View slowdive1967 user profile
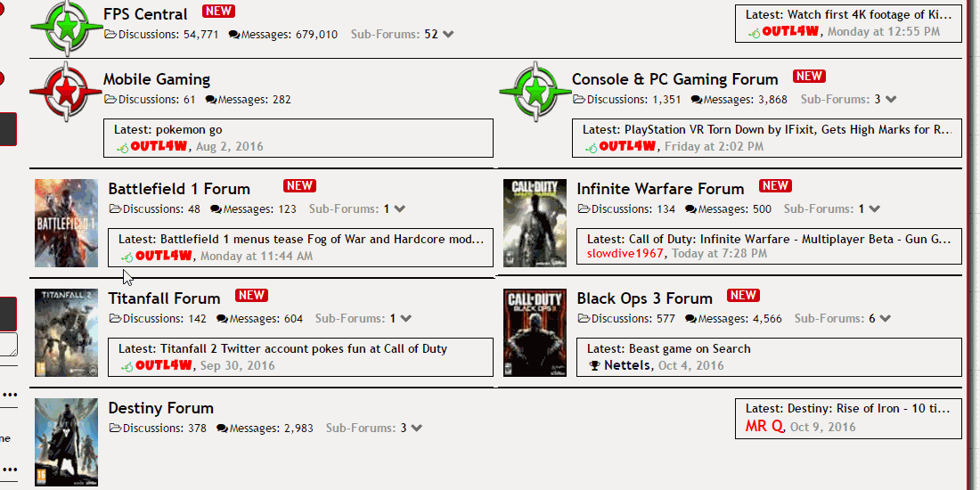This screenshot has width=980, height=490. (x=625, y=254)
